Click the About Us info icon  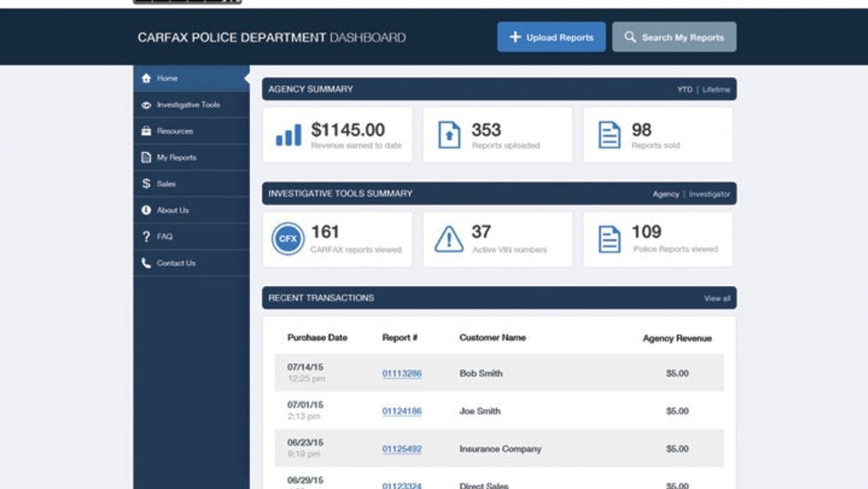[x=146, y=211]
